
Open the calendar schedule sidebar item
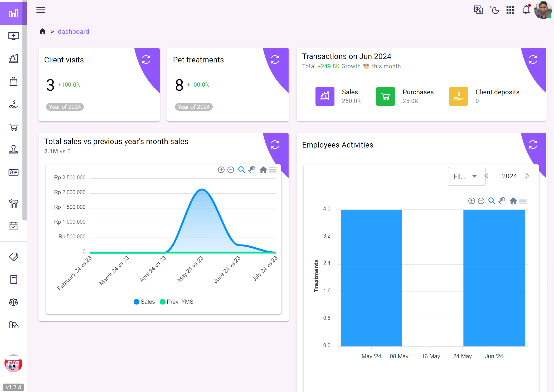click(13, 226)
